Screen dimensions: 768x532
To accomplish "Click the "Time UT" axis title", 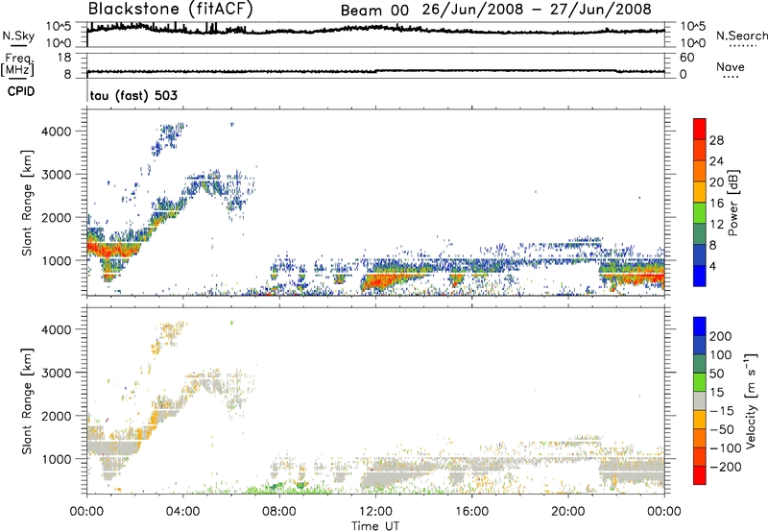I will pos(375,526).
